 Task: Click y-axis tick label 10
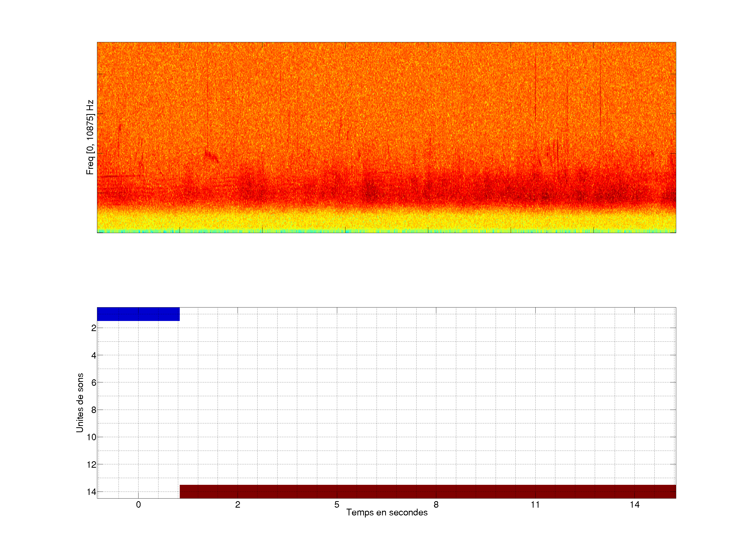click(92, 437)
